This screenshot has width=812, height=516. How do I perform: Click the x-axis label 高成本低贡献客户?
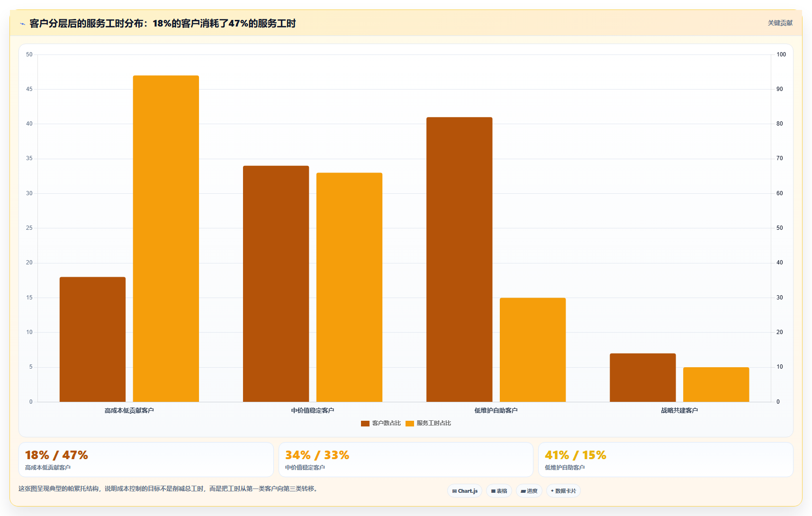129,410
